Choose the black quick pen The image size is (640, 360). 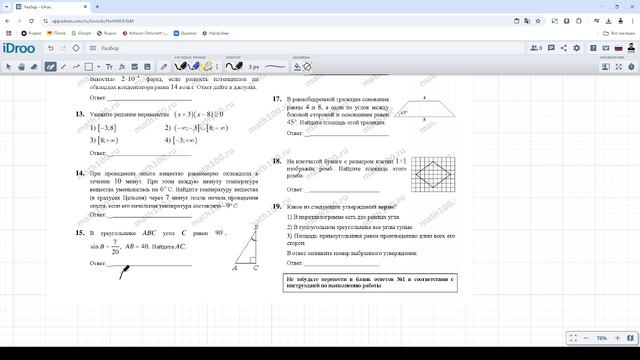point(180,66)
